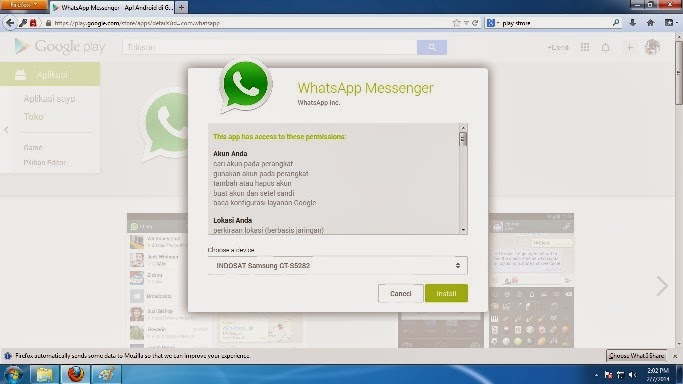Show next screenshot with right chevron
Image resolution: width=683 pixels, height=384 pixels.
(x=662, y=286)
